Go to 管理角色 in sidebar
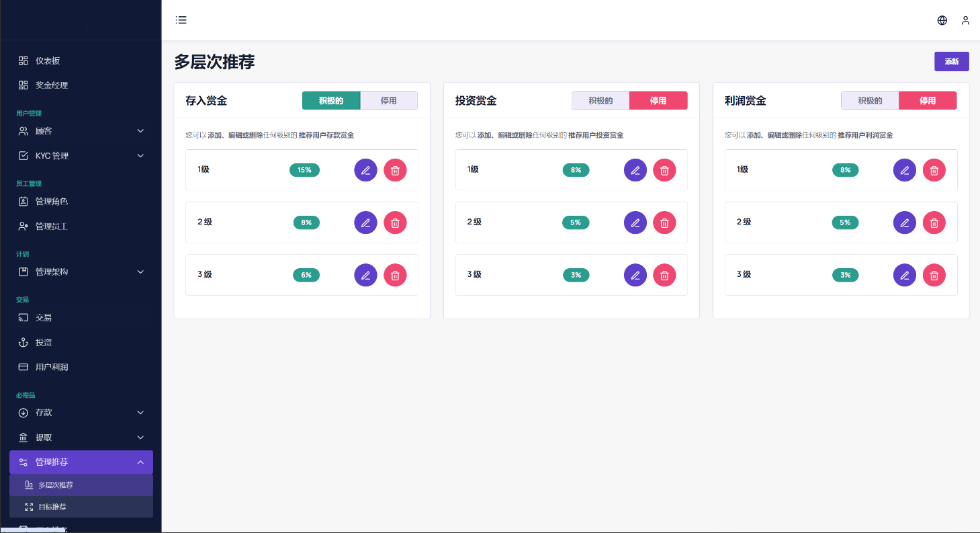This screenshot has height=533, width=980. tap(81, 202)
